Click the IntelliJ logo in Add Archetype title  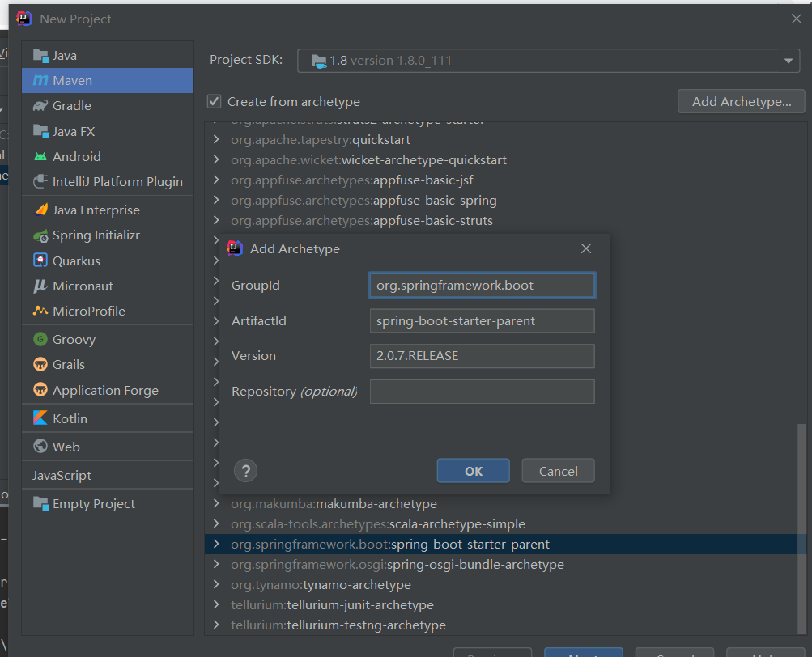235,248
